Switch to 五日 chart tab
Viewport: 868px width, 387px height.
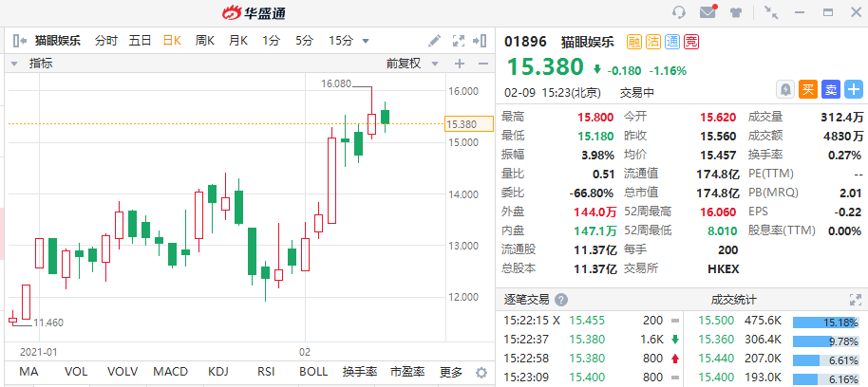tap(140, 41)
